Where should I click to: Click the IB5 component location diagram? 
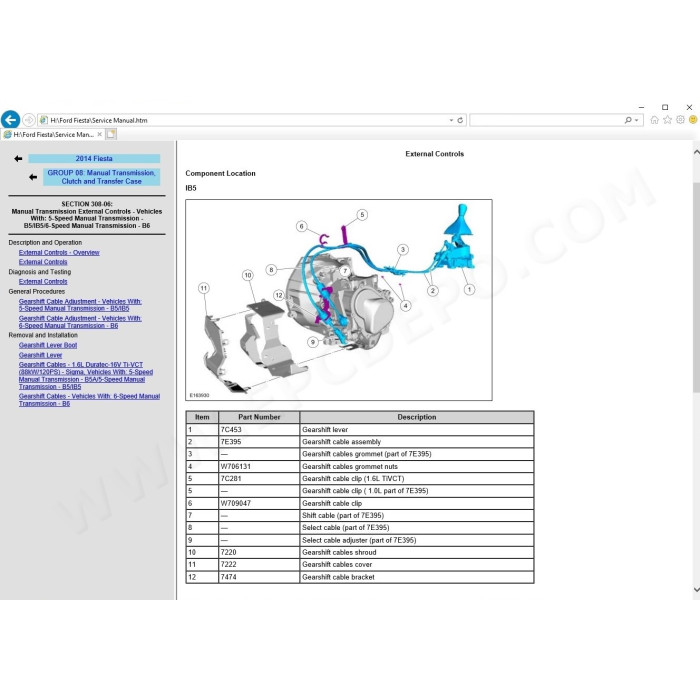339,300
